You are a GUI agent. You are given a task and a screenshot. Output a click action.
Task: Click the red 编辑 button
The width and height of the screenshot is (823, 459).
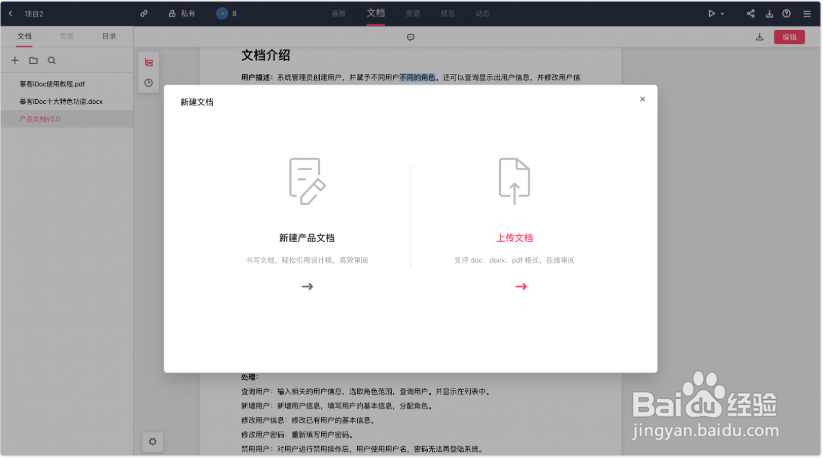pyautogui.click(x=789, y=37)
